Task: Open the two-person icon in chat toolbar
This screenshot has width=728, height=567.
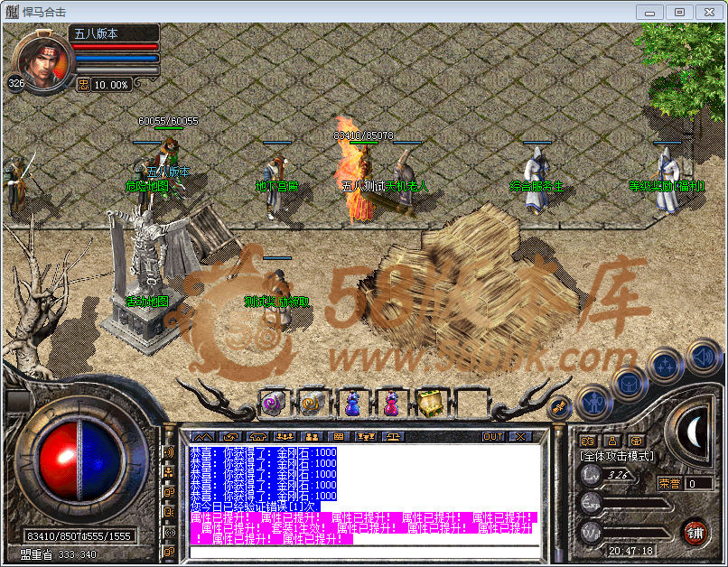Action: [312, 437]
